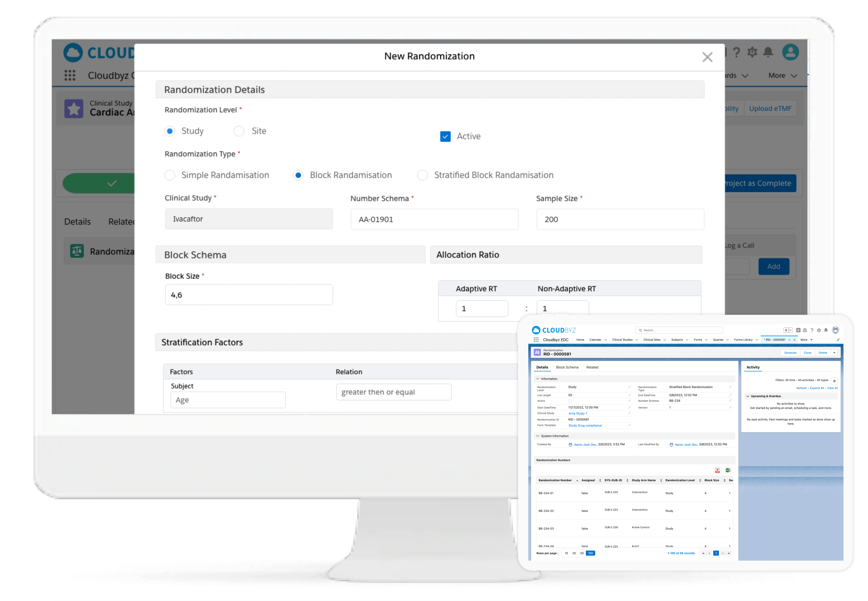Choose Block Randamisation type

(298, 175)
